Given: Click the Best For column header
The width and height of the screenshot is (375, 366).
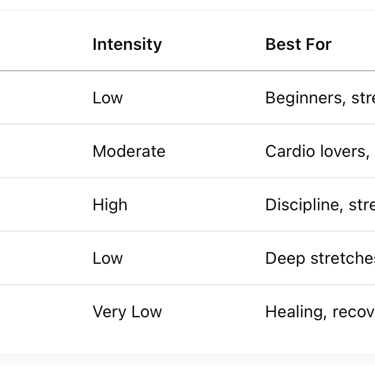Looking at the screenshot, I should pyautogui.click(x=298, y=44).
